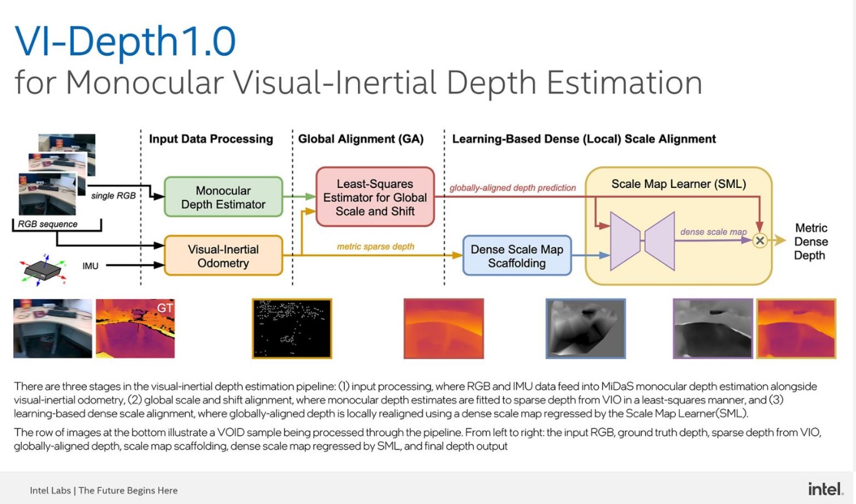Enable the globally-aligned depth prediction arrow
Screen dimensions: 856x504
(512, 186)
